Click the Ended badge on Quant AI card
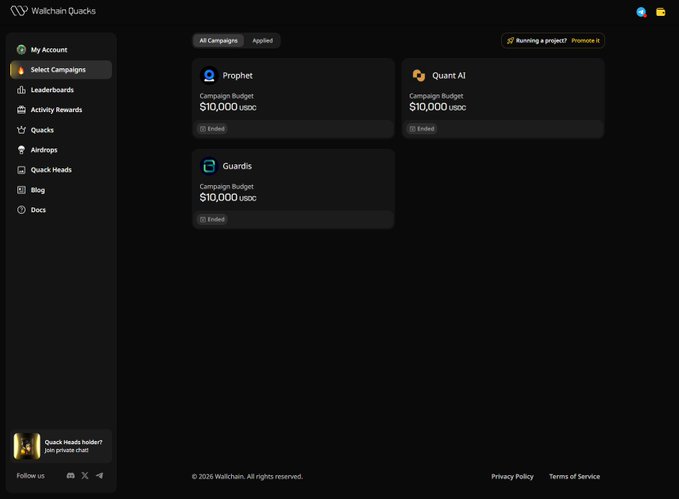Viewport: 679px width, 499px height. pyautogui.click(x=422, y=129)
